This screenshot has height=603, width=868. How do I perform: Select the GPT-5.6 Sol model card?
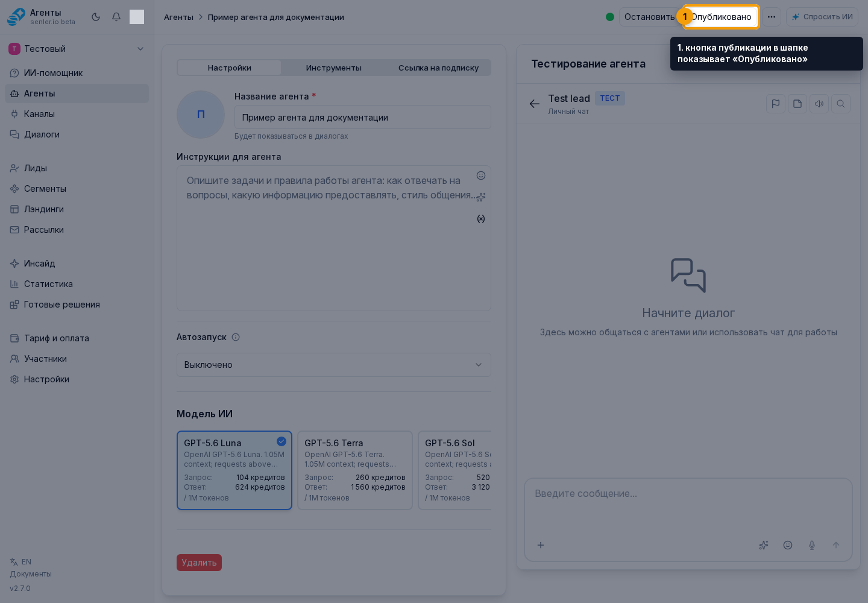tap(455, 470)
